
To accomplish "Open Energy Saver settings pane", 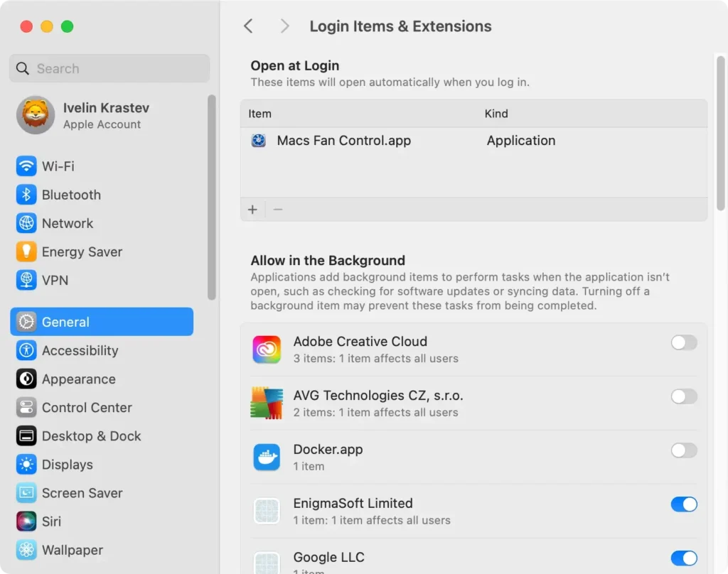I will pyautogui.click(x=102, y=251).
